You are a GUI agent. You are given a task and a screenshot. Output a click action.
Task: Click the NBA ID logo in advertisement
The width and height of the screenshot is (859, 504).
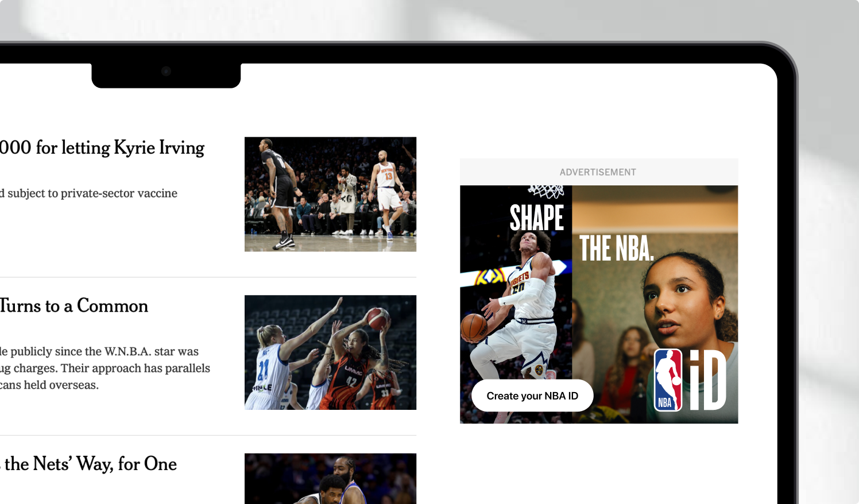coord(690,380)
